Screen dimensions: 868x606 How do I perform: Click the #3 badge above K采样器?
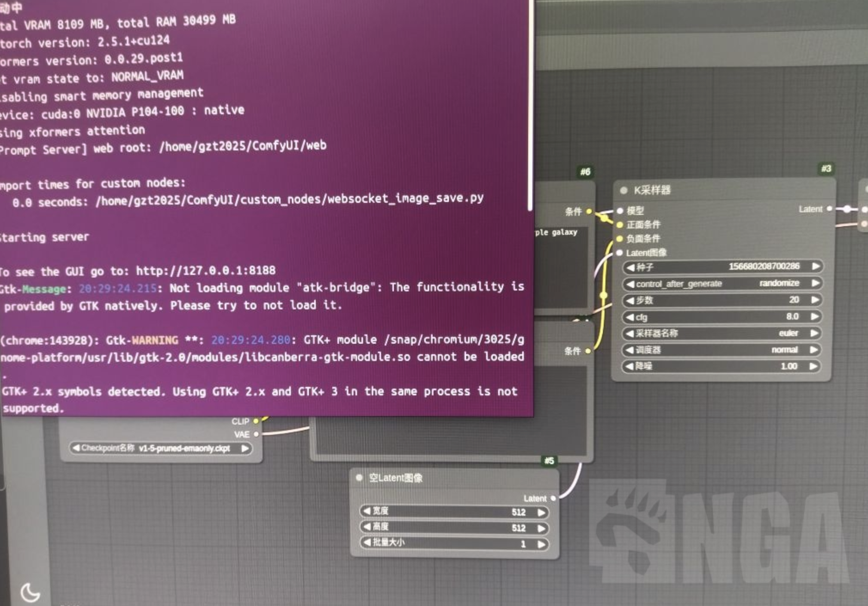[826, 168]
